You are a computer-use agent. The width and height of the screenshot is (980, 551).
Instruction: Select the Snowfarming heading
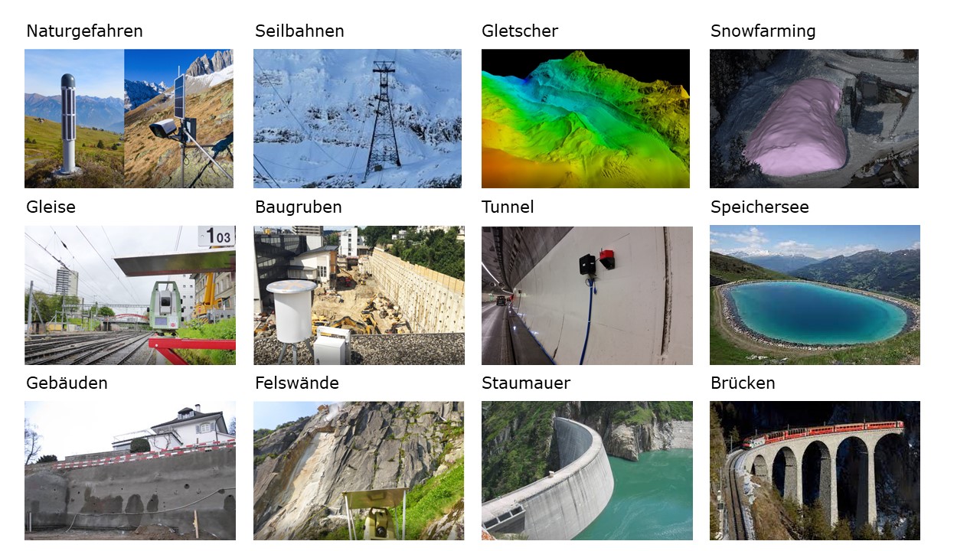pyautogui.click(x=763, y=31)
